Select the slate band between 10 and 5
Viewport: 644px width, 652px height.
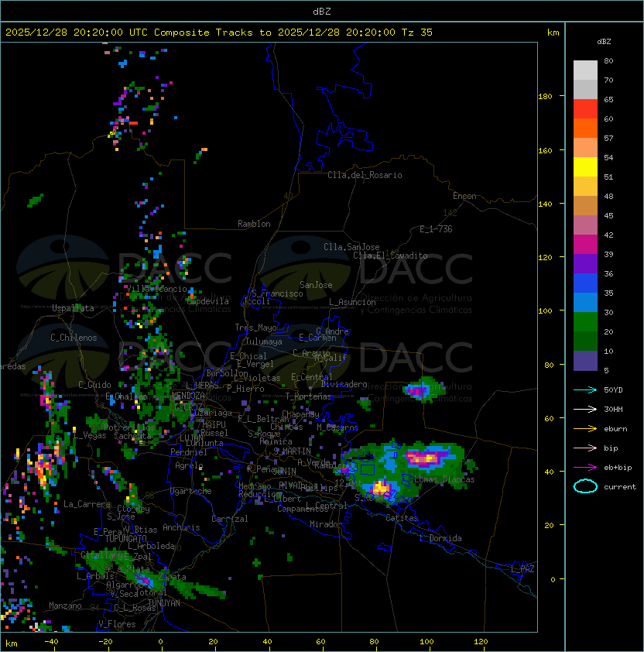[585, 361]
